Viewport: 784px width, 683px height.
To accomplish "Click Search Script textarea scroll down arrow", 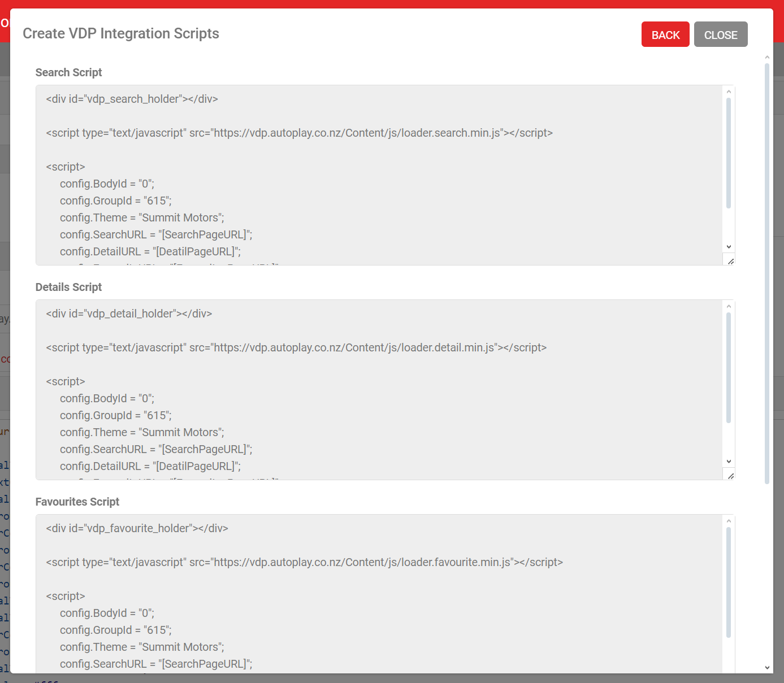I will click(729, 247).
